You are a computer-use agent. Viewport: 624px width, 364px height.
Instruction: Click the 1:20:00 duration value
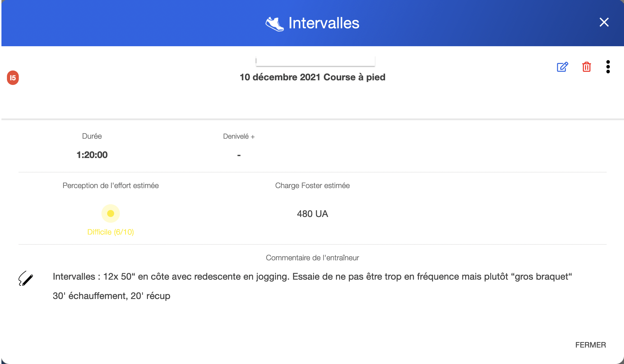click(x=92, y=155)
